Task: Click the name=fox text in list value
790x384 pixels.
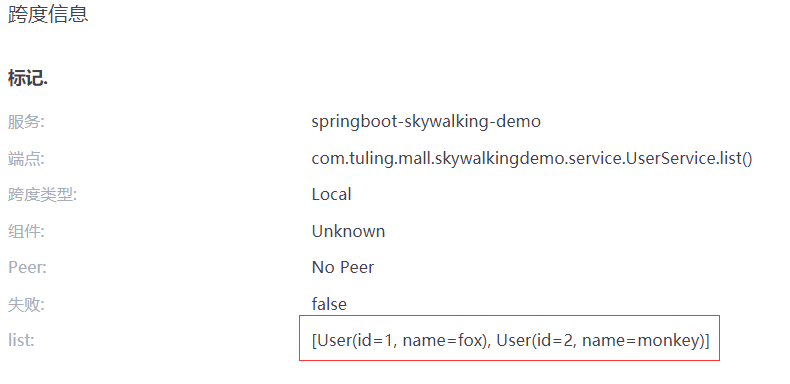Action: click(444, 341)
